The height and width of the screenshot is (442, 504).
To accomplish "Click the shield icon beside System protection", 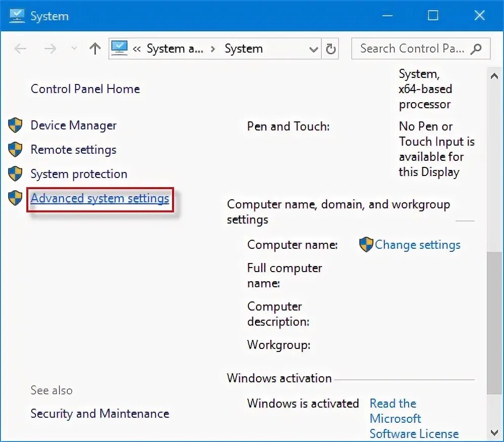I will (15, 174).
